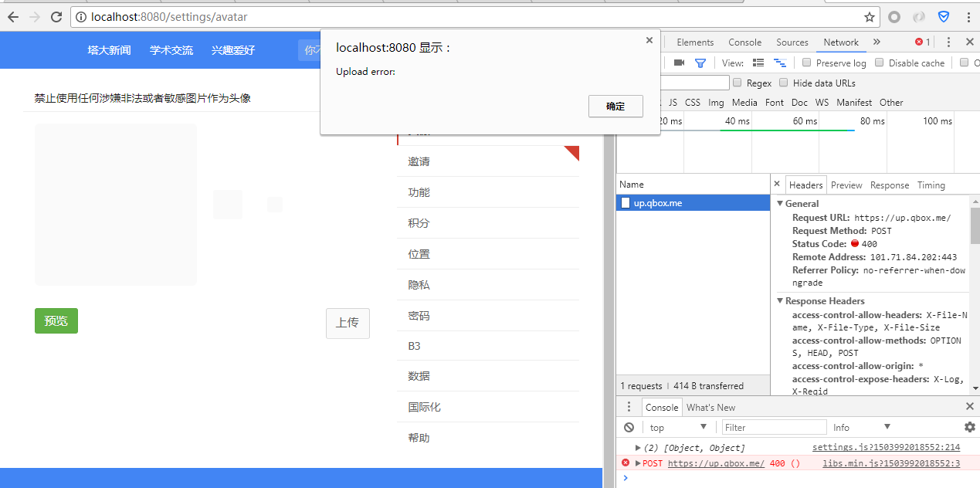The height and width of the screenshot is (488, 980).
Task: Click the red error count badge
Action: 923,42
